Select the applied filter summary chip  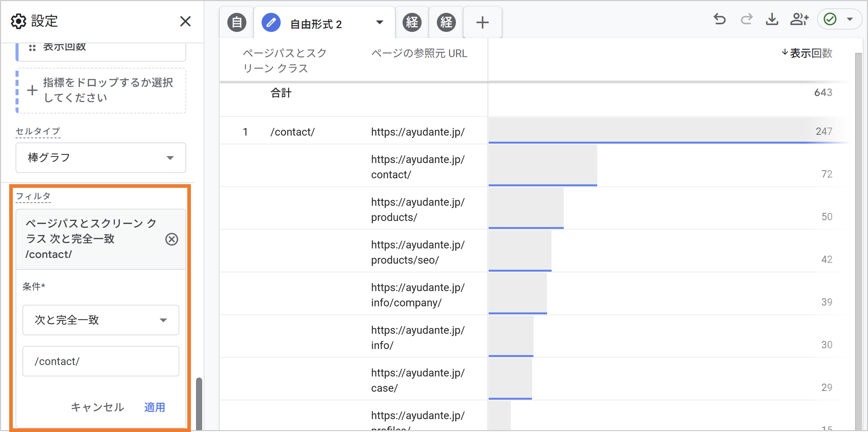pos(101,239)
